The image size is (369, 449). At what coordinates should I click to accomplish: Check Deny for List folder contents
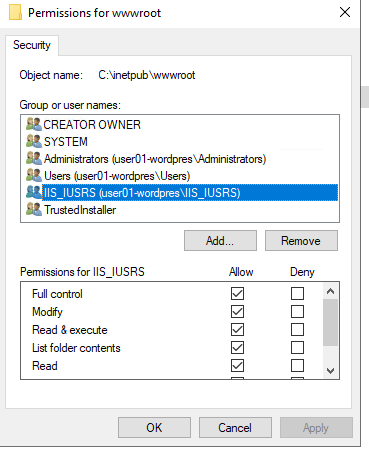tap(297, 348)
